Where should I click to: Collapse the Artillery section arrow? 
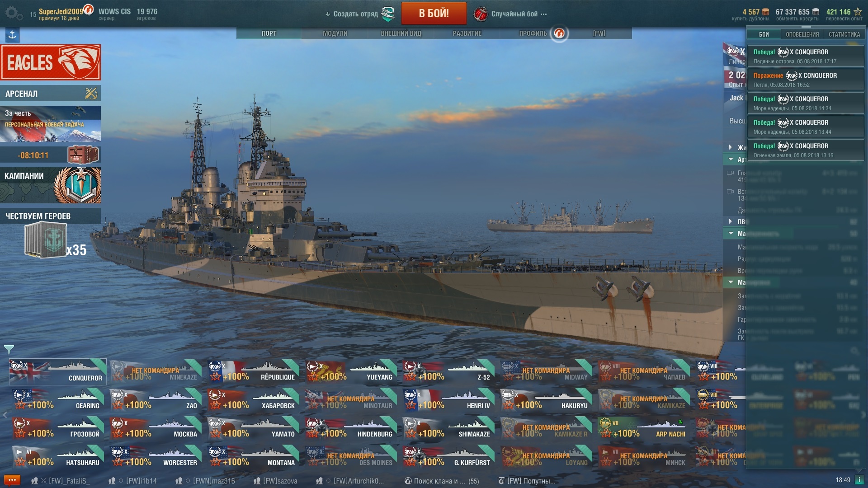click(731, 159)
